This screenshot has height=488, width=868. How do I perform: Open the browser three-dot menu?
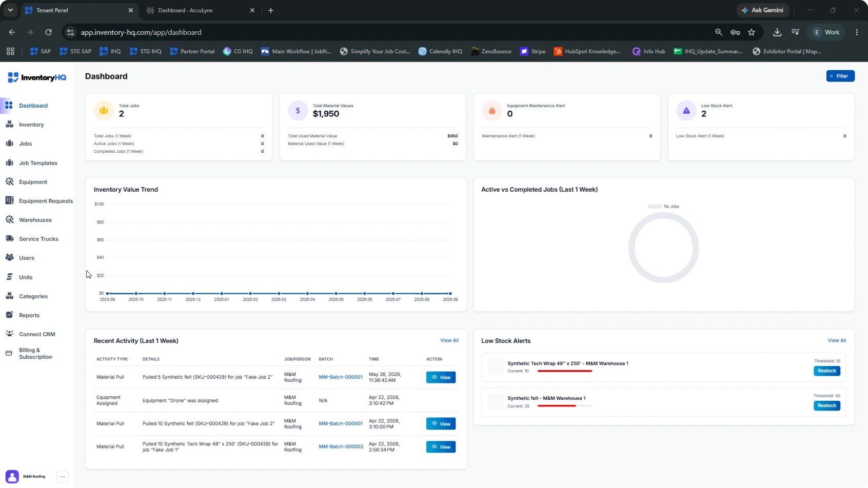(x=857, y=32)
